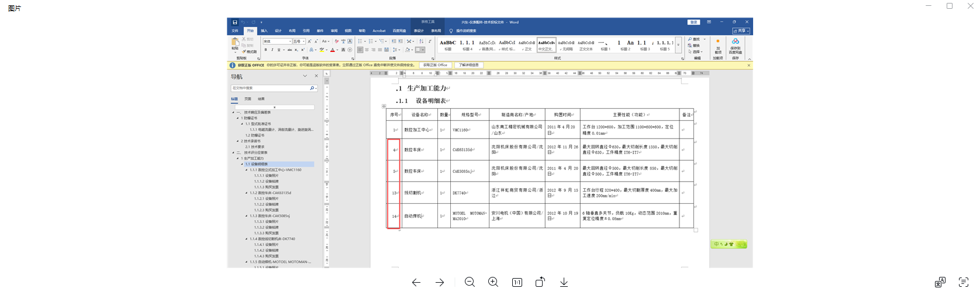Go to the previous image
Image resolution: width=980 pixels, height=295 pixels.
tap(416, 282)
